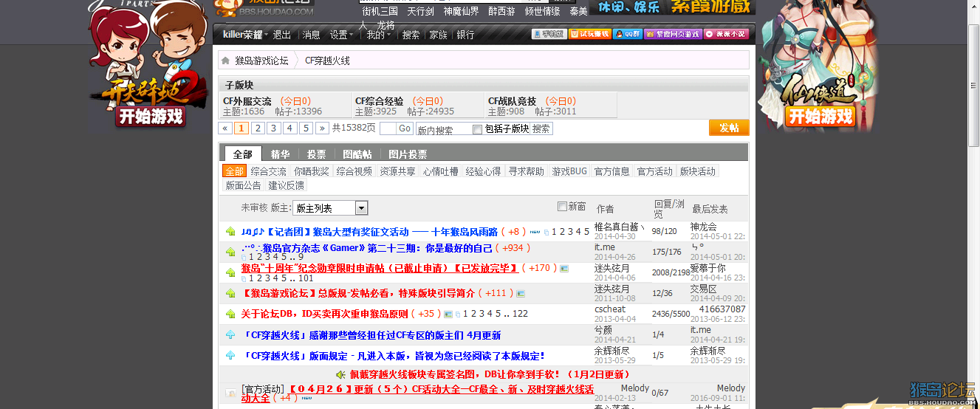Filter by 游戏BUG category
The width and height of the screenshot is (980, 409).
coord(569,171)
